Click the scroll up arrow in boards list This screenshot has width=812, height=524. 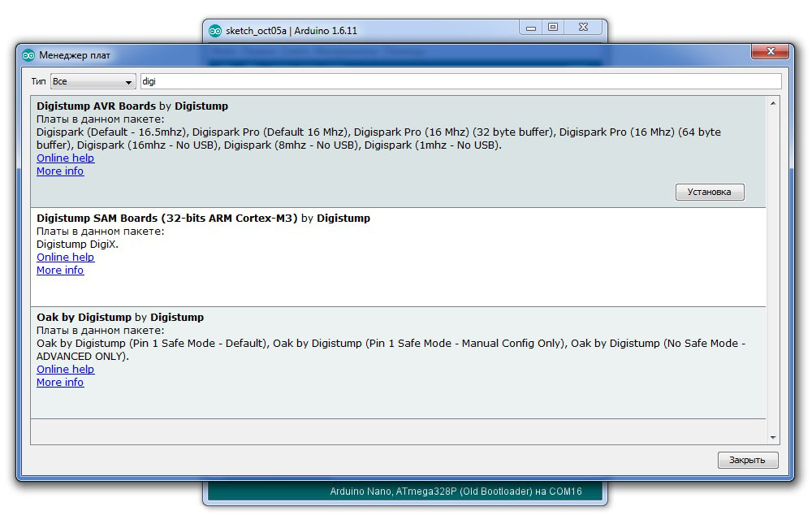tap(772, 103)
